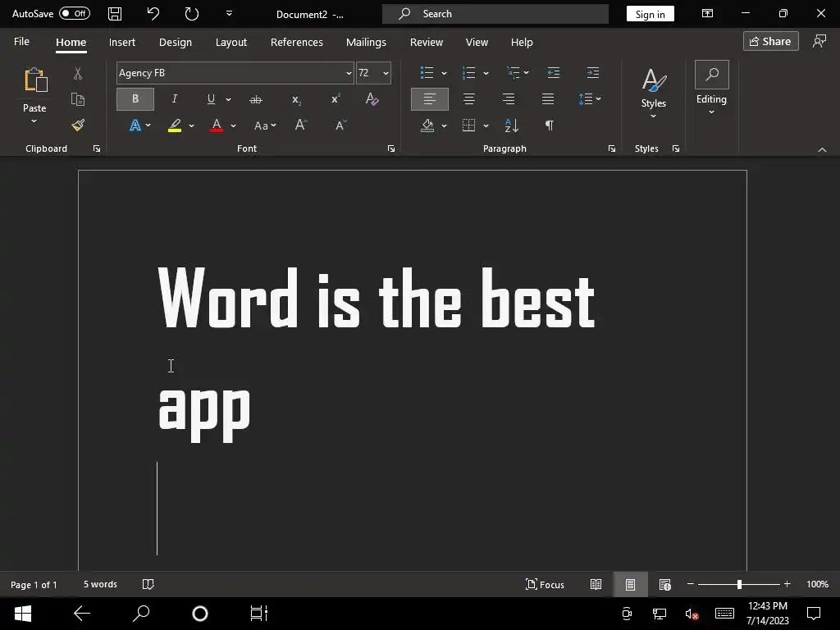Decrease font size with shrink icon
Screen dimensions: 840x630
(340, 126)
